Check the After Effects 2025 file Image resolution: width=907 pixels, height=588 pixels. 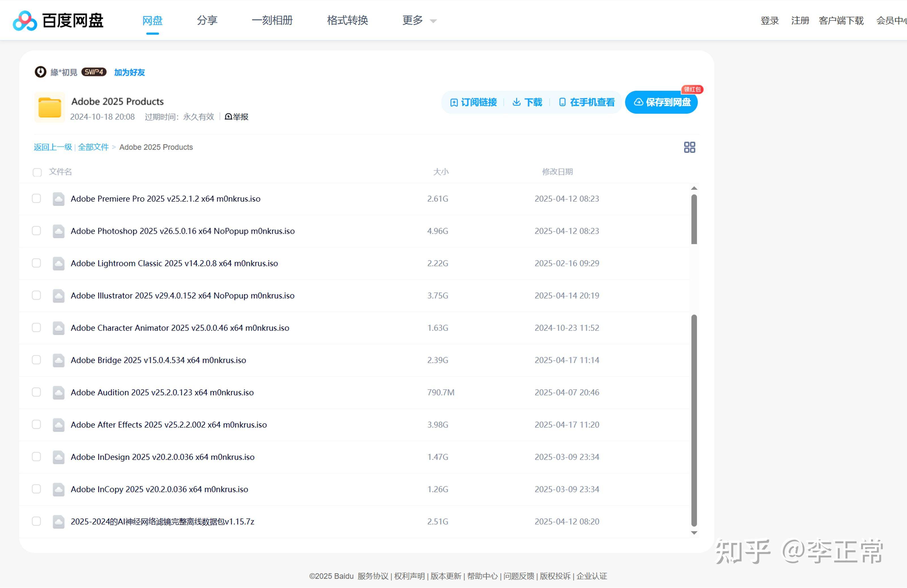pyautogui.click(x=36, y=424)
